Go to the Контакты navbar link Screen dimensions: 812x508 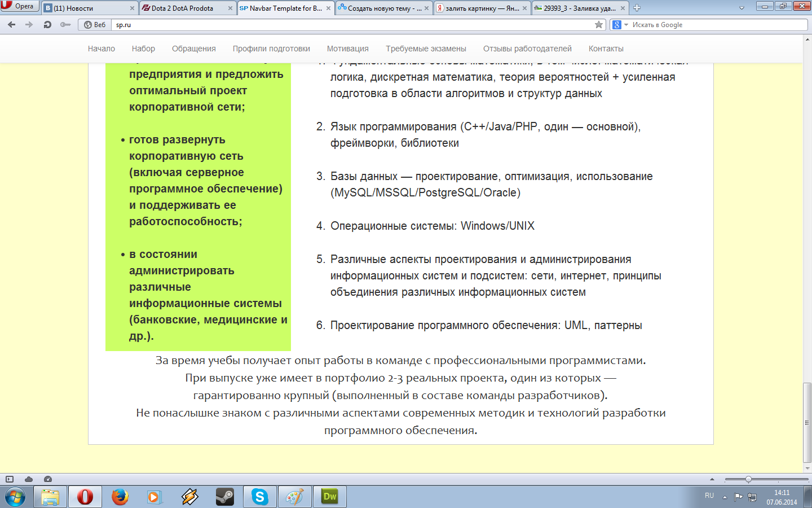click(606, 49)
